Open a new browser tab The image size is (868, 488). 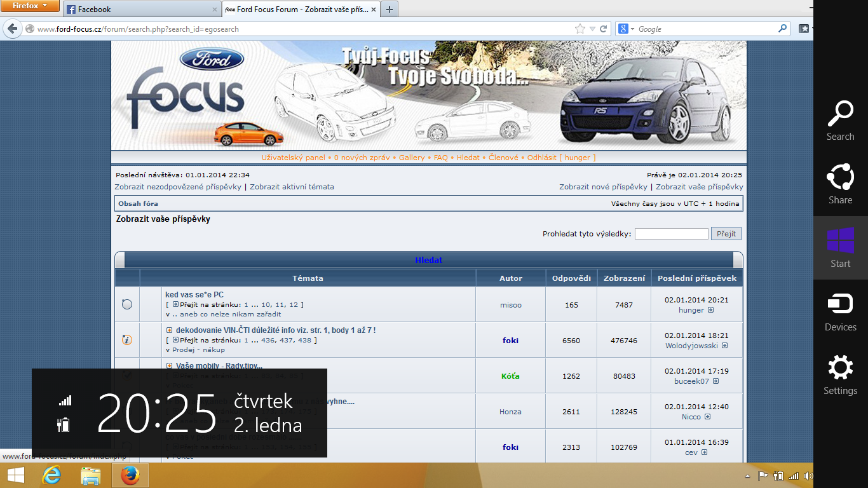389,10
